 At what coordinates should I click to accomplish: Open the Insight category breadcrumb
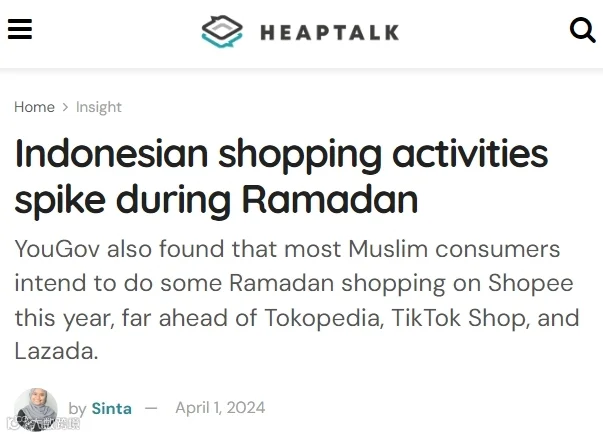pyautogui.click(x=99, y=107)
